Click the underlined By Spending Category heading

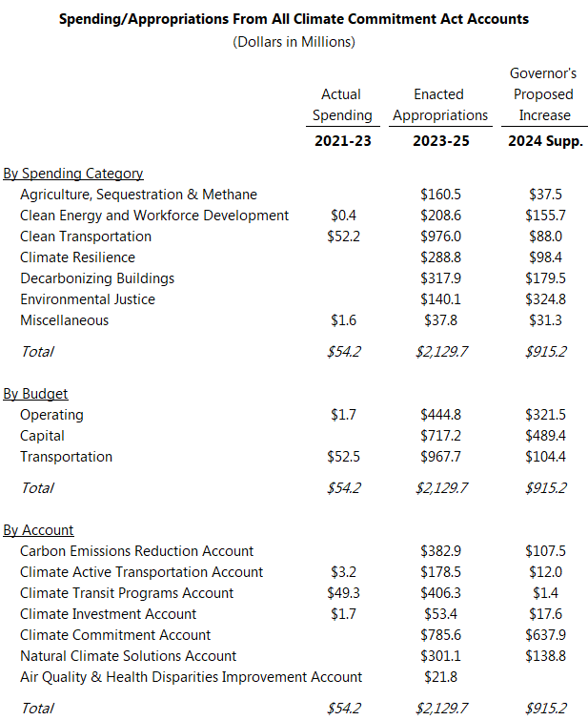point(73,174)
